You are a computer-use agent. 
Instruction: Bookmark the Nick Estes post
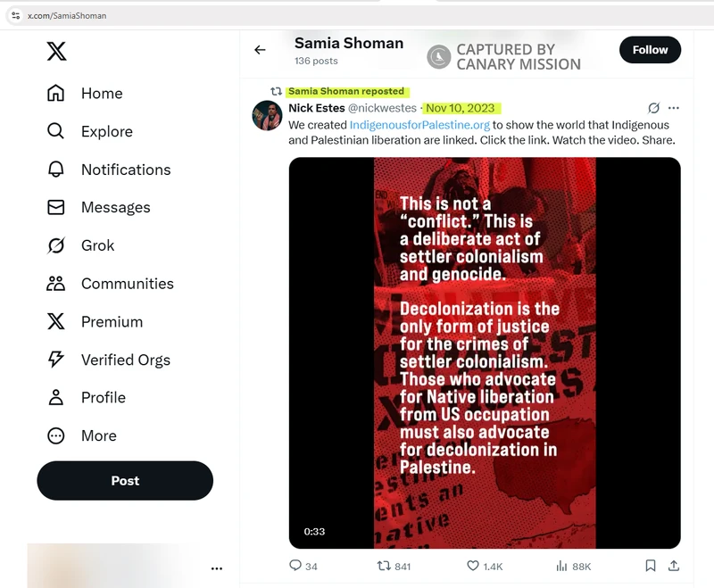click(651, 566)
